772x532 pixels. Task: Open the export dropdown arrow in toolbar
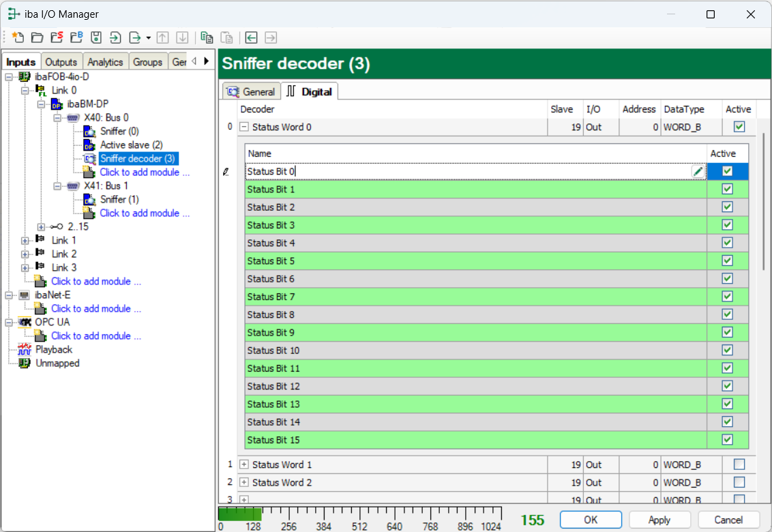[148, 38]
